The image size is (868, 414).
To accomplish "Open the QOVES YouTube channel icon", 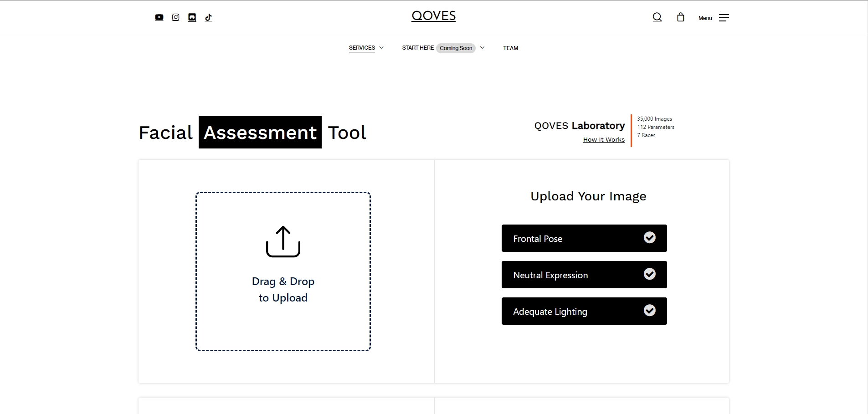I will point(159,17).
